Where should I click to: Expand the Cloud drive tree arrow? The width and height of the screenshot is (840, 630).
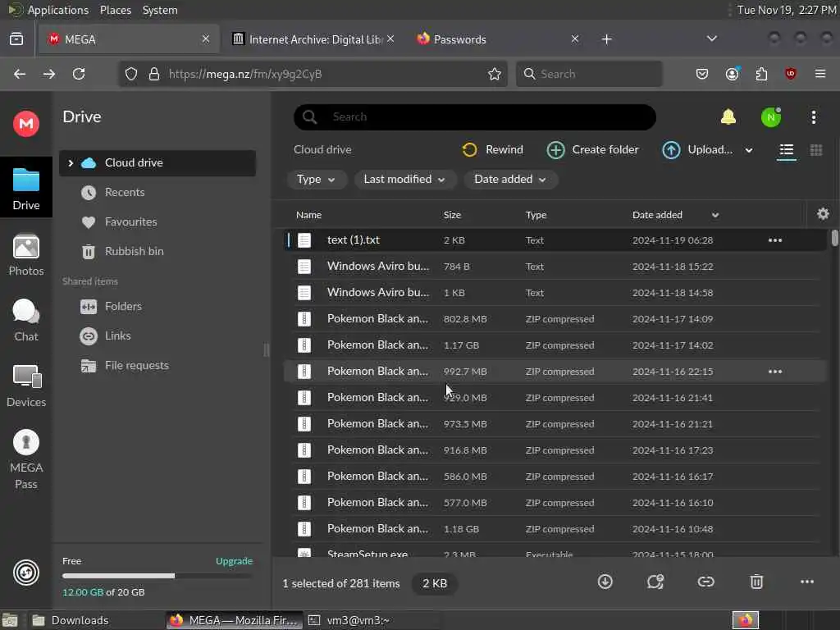(71, 163)
